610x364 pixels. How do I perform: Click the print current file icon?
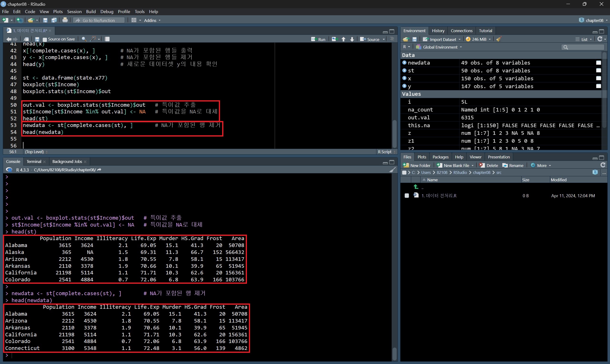65,20
